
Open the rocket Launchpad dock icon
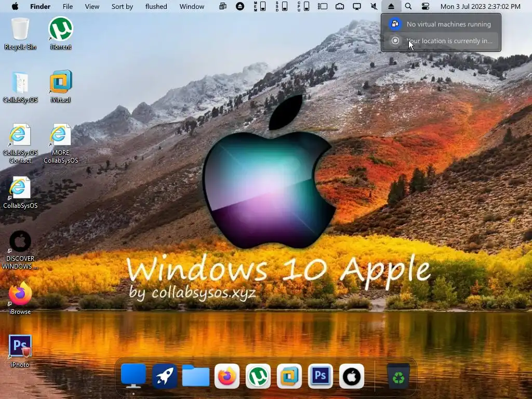click(x=165, y=376)
